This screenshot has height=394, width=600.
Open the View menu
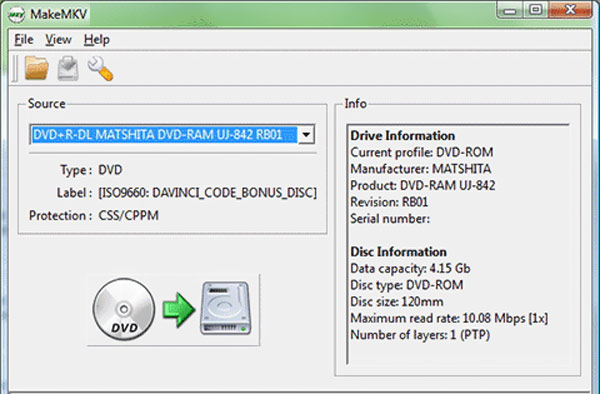58,39
